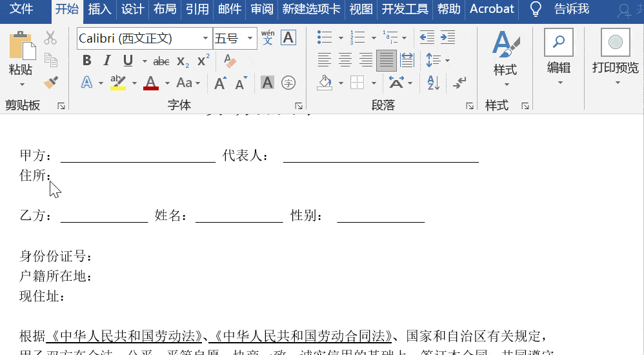This screenshot has width=644, height=355.
Task: Show or hide paragraph marks
Action: point(459,83)
